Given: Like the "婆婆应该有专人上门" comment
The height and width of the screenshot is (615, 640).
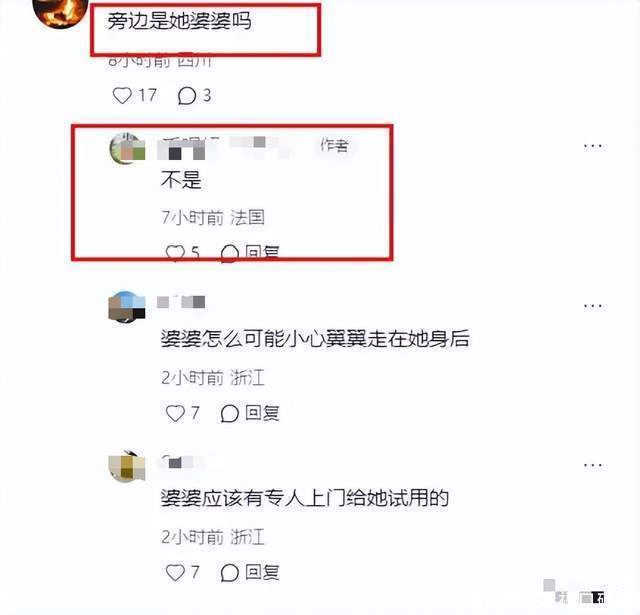Looking at the screenshot, I should (175, 572).
